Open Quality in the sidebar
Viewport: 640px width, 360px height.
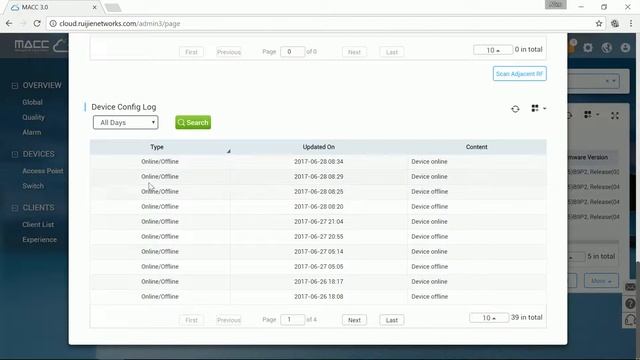point(33,117)
